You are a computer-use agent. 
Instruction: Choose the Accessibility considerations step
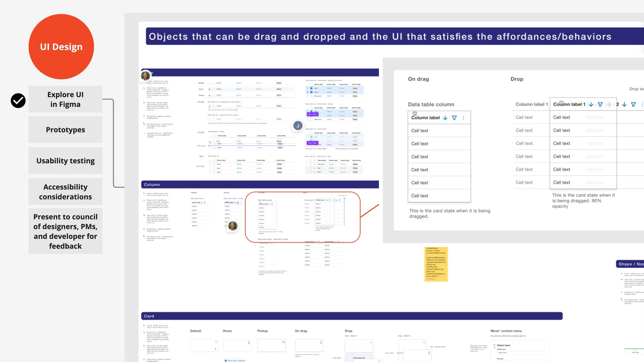click(65, 192)
